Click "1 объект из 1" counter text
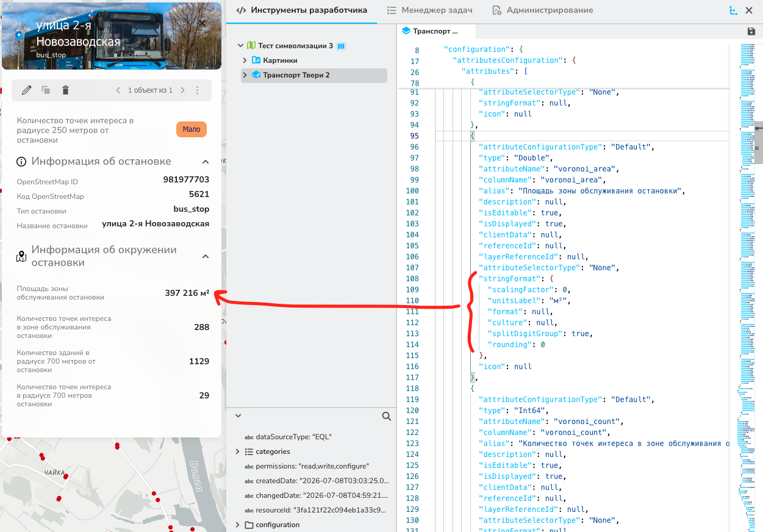 150,90
